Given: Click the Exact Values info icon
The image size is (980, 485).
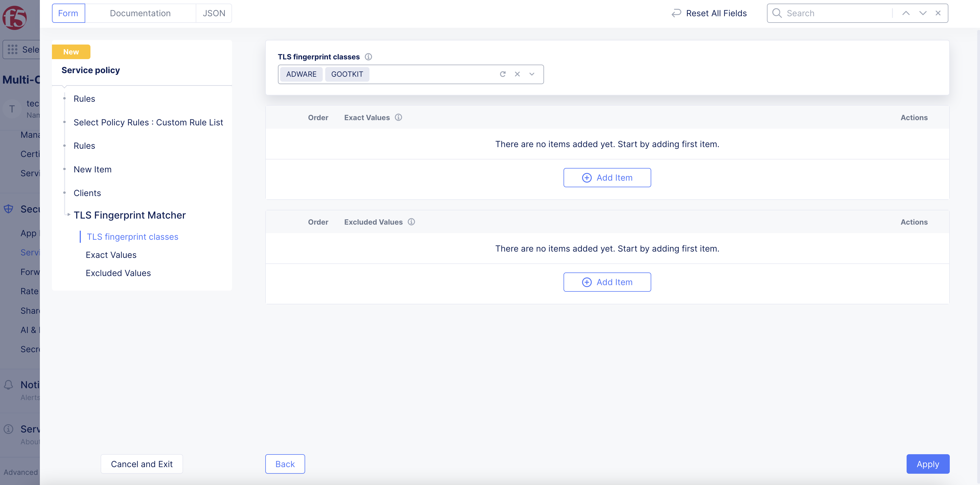Looking at the screenshot, I should pos(398,118).
